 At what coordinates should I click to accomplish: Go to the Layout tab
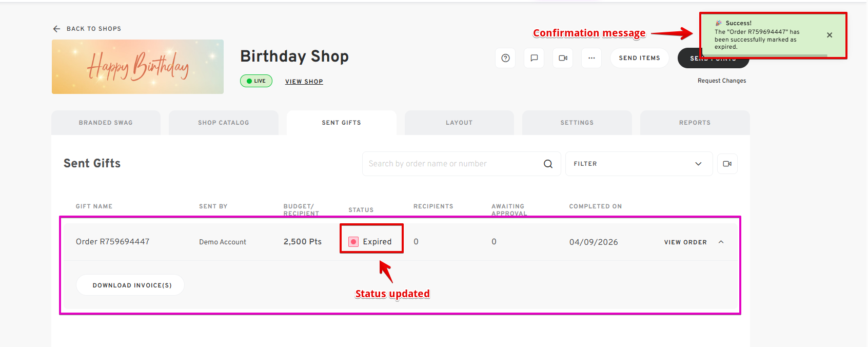coord(459,123)
